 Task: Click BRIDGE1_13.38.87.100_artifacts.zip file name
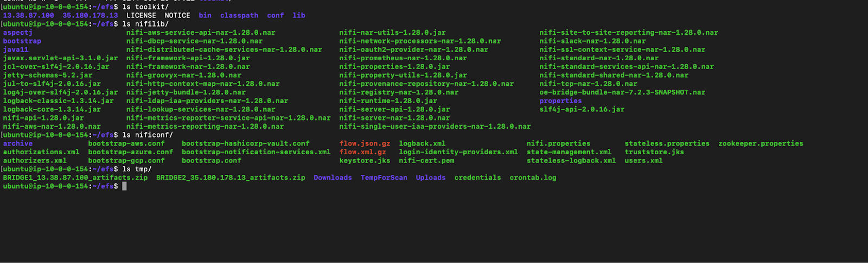(75, 178)
